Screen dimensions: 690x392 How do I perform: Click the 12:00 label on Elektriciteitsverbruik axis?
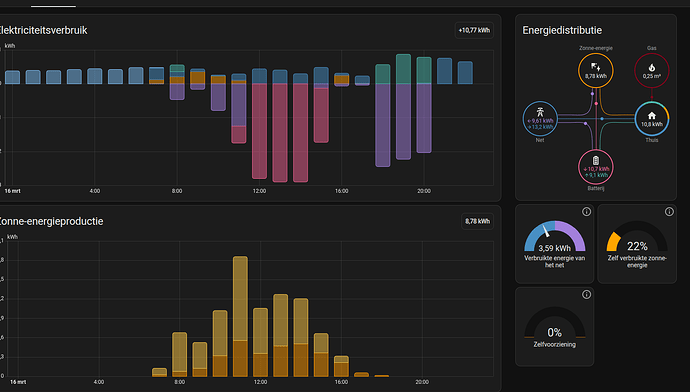(x=259, y=191)
